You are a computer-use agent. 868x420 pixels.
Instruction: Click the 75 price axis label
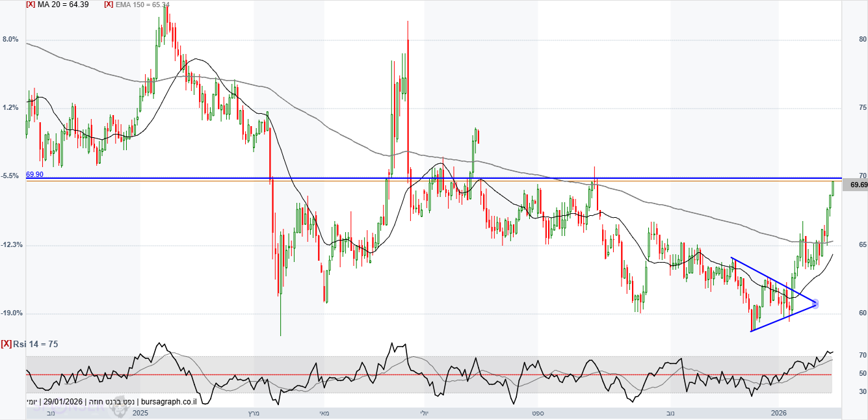(x=863, y=108)
